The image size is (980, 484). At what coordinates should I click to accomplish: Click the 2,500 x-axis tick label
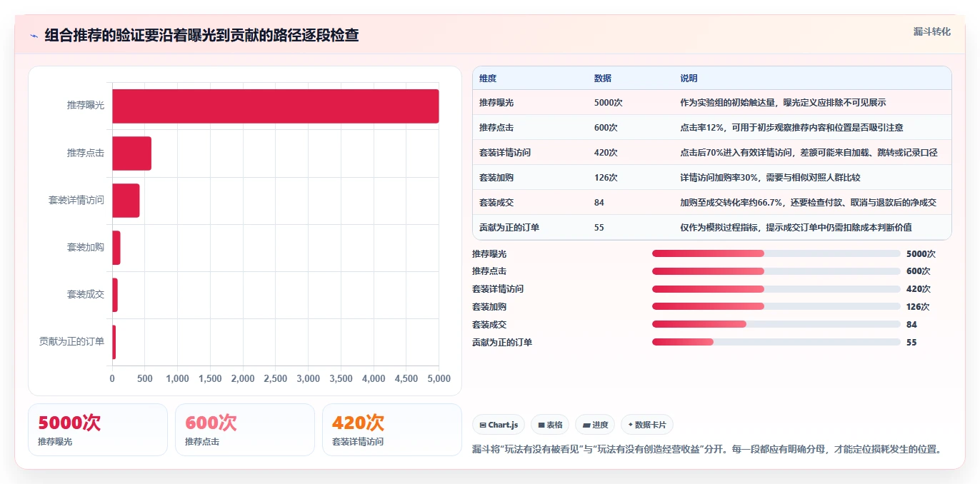tap(276, 379)
